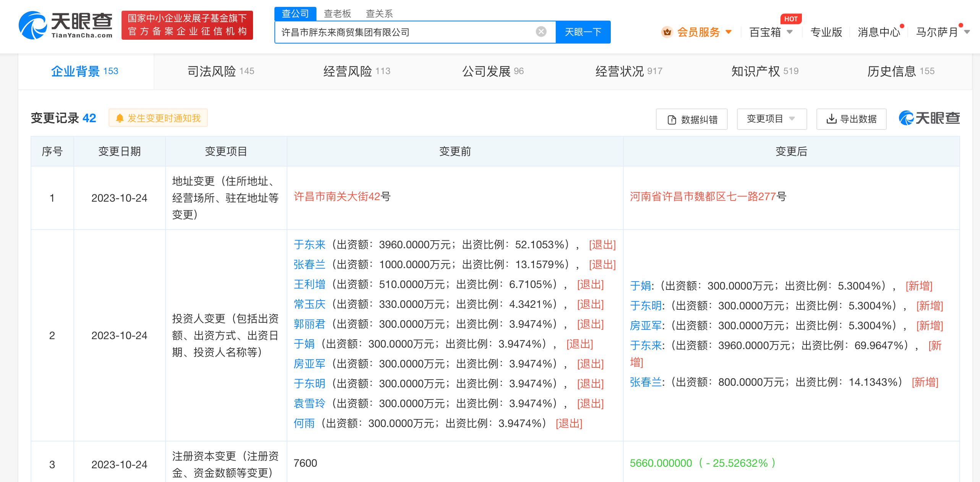
Task: Click the export data download icon
Action: click(831, 119)
